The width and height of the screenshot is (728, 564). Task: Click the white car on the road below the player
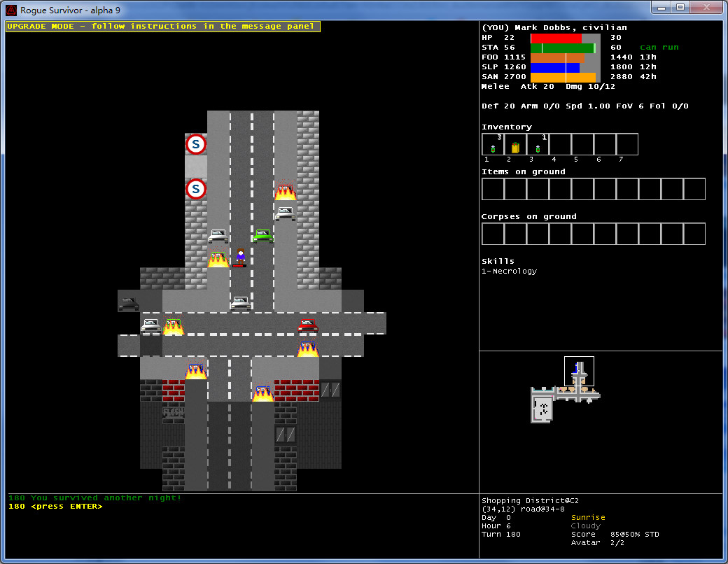(241, 303)
